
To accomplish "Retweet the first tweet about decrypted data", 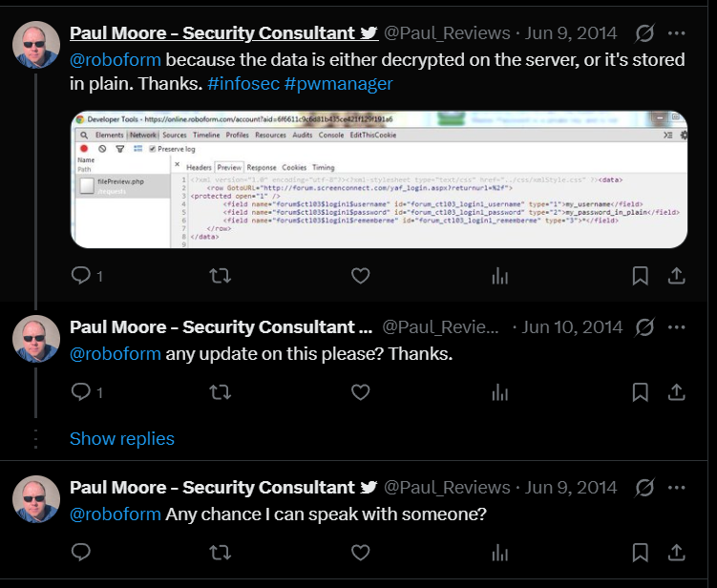I will point(220,276).
